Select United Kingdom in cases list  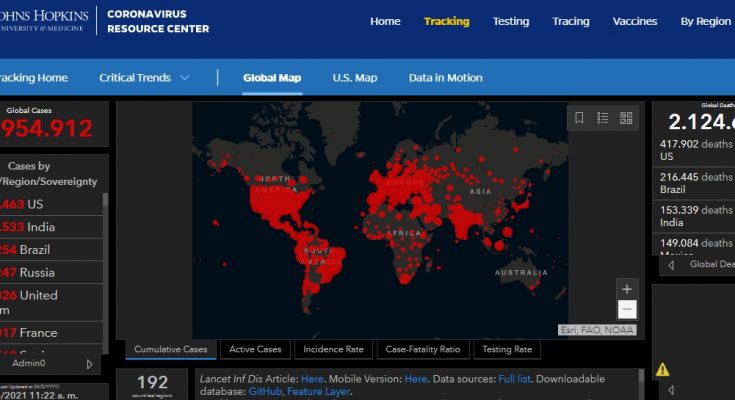point(51,302)
